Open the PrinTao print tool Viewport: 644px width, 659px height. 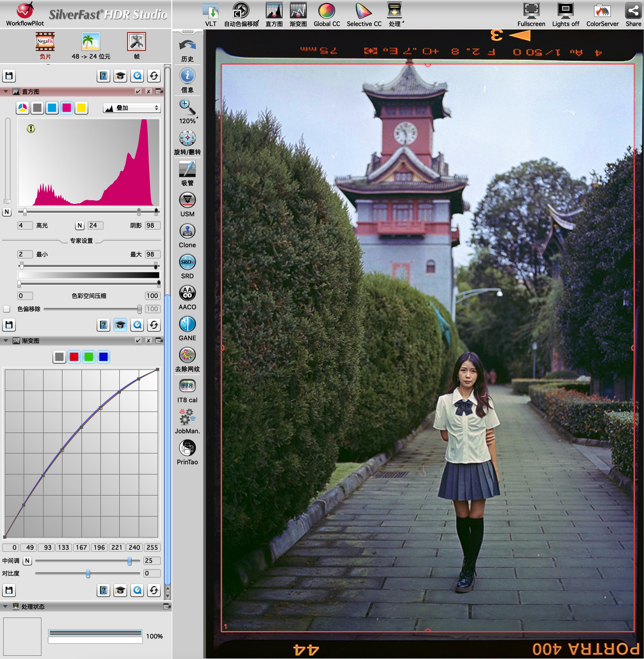click(187, 449)
